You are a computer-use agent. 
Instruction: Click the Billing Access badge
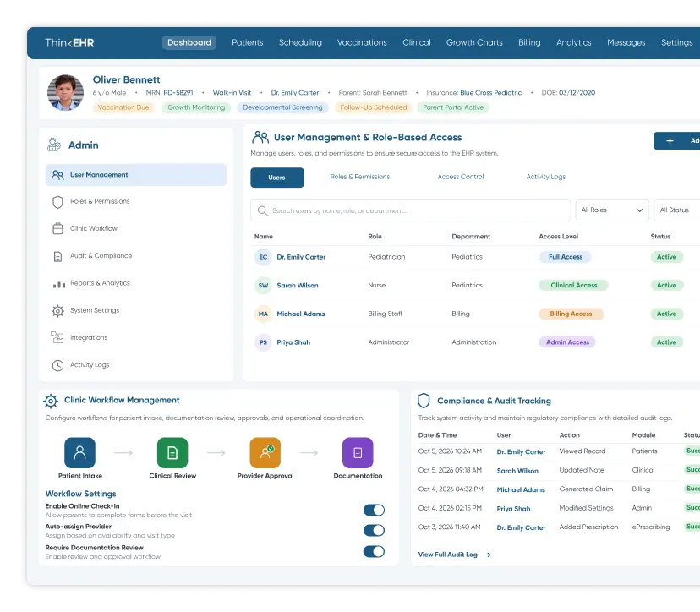(571, 314)
